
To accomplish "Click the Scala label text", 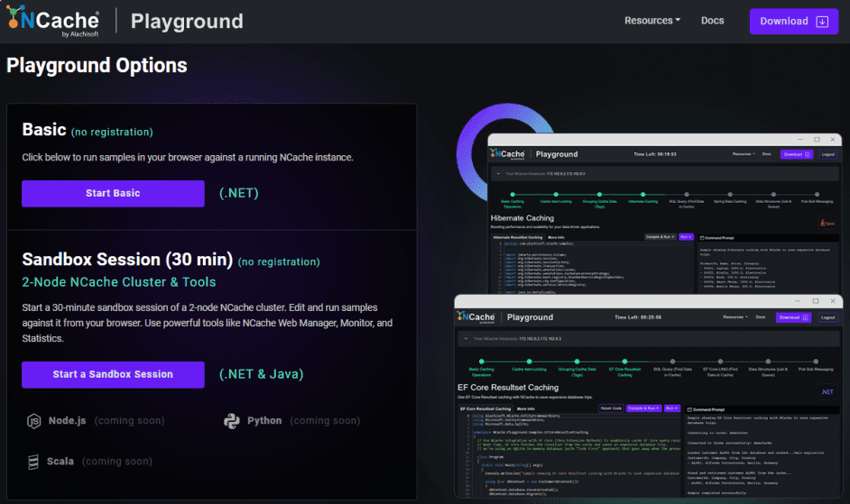I will coord(60,462).
